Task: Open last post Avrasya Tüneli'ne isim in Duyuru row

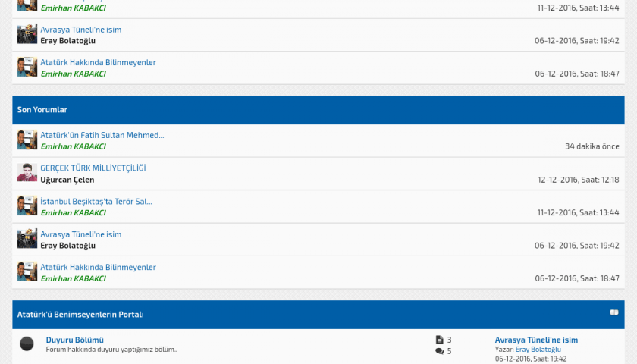Action: 536,340
